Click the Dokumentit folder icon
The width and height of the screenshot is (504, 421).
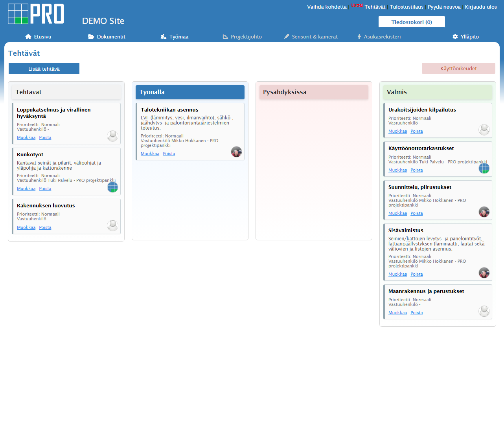(x=91, y=37)
